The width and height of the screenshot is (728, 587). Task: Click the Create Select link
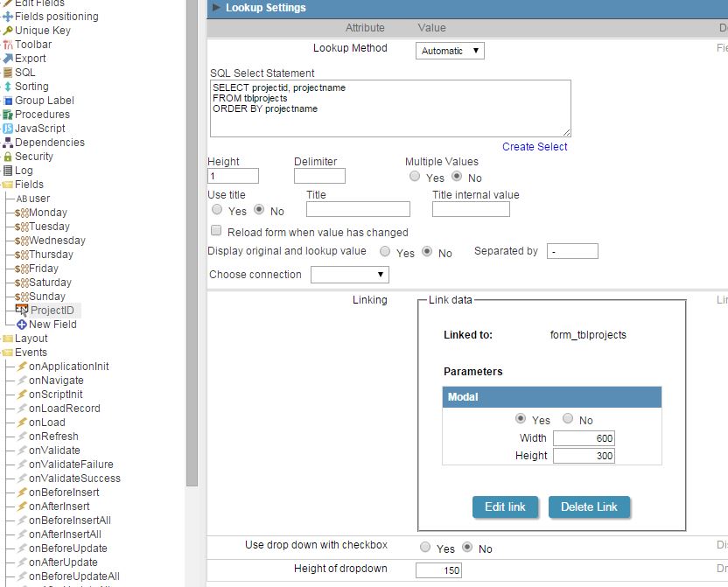(x=535, y=147)
